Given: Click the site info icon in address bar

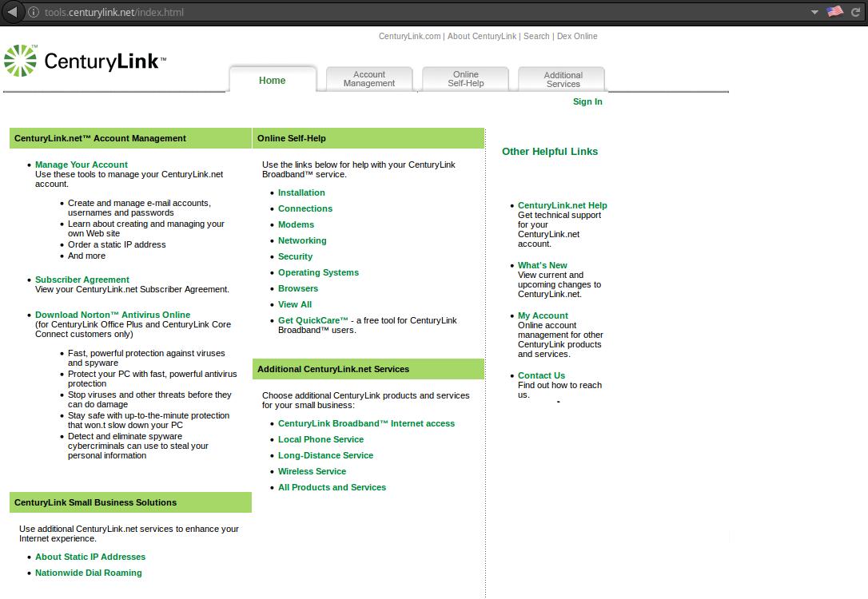Looking at the screenshot, I should (x=34, y=12).
